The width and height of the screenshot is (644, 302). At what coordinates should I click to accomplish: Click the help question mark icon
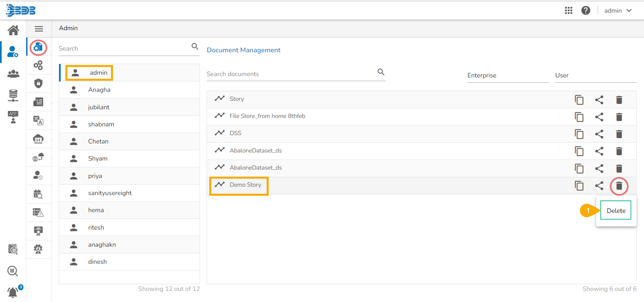pyautogui.click(x=586, y=11)
